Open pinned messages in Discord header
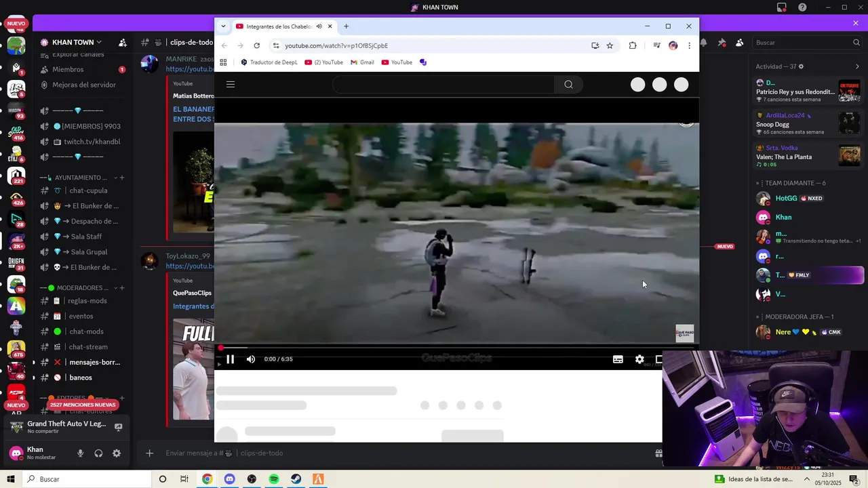The image size is (868, 488). [x=722, y=42]
